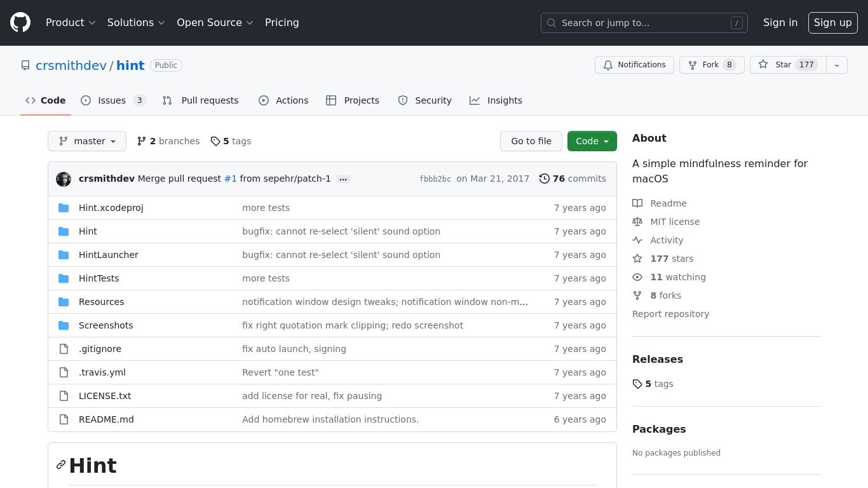Click the eye icon next to 11 watching
This screenshot has height=488, width=868.
(637, 277)
